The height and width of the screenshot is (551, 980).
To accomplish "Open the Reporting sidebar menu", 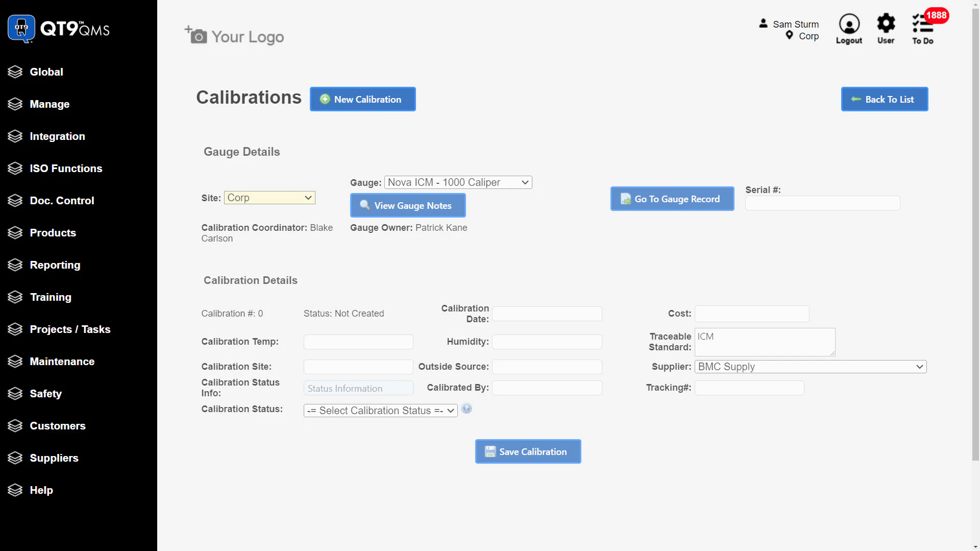I will click(55, 265).
